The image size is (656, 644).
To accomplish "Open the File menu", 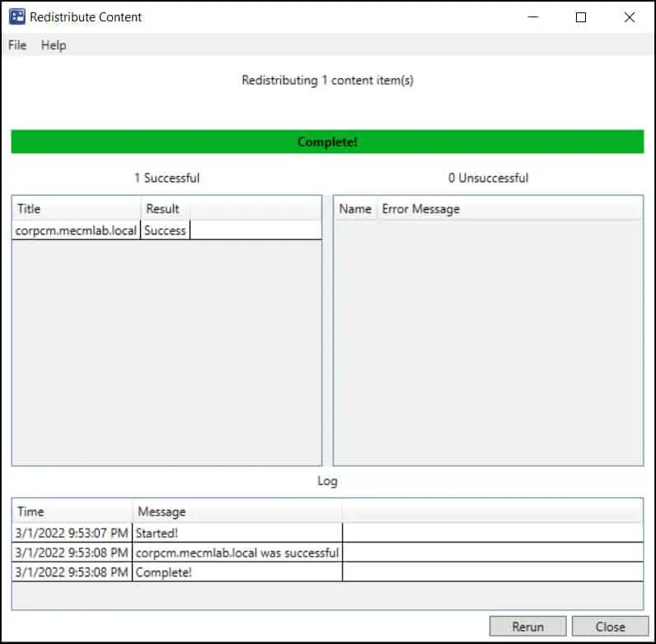I will click(17, 44).
